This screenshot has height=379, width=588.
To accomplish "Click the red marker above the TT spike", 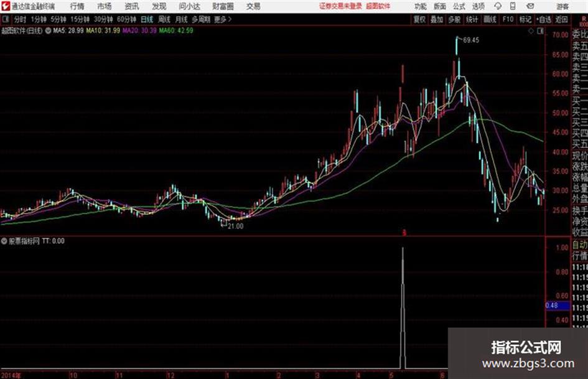I will point(404,233).
